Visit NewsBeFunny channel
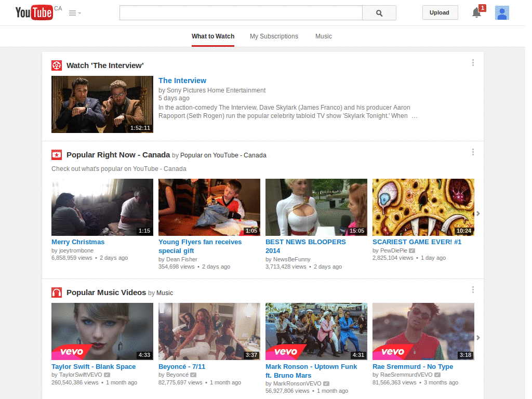Image resolution: width=532 pixels, height=399 pixels. (x=292, y=260)
